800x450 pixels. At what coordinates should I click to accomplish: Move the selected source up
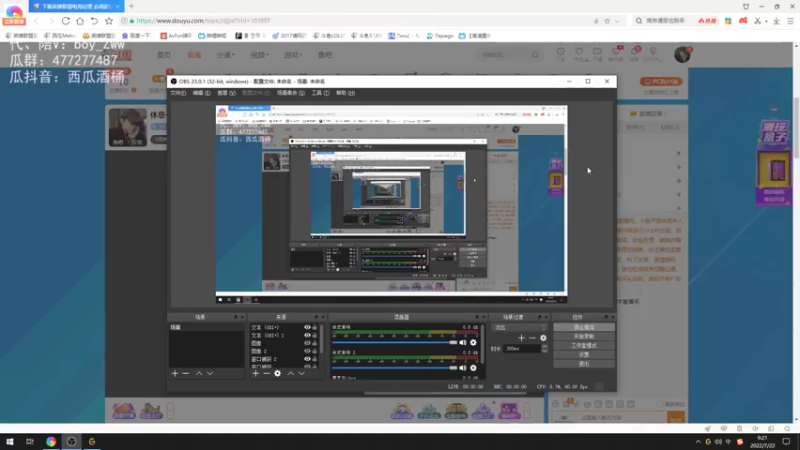coord(291,373)
